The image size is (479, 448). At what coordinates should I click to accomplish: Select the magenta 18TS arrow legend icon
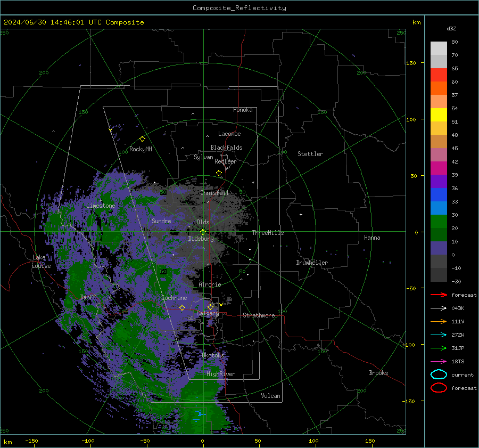point(439,362)
